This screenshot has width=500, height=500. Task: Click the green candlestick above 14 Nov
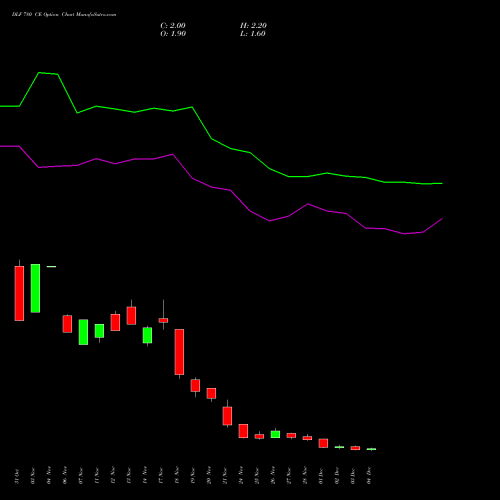pos(147,335)
